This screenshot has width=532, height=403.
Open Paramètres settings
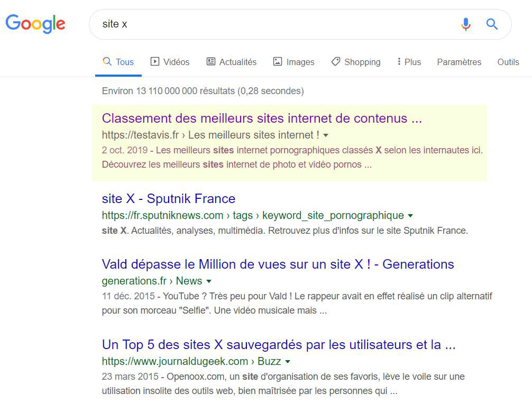459,62
